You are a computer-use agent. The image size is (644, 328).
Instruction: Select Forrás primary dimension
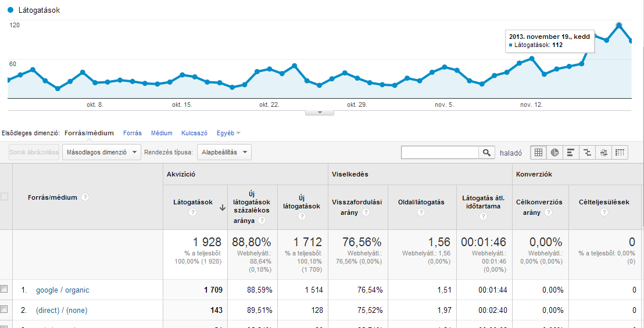point(133,133)
